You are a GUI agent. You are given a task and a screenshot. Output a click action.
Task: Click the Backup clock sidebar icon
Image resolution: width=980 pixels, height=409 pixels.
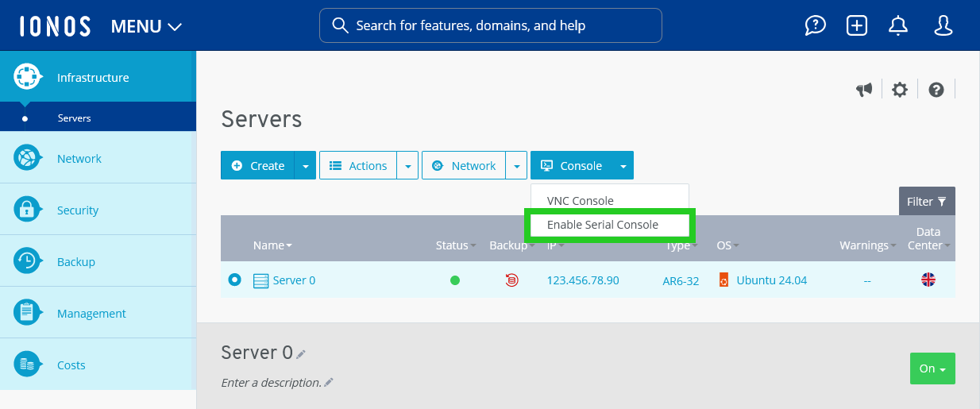(27, 261)
